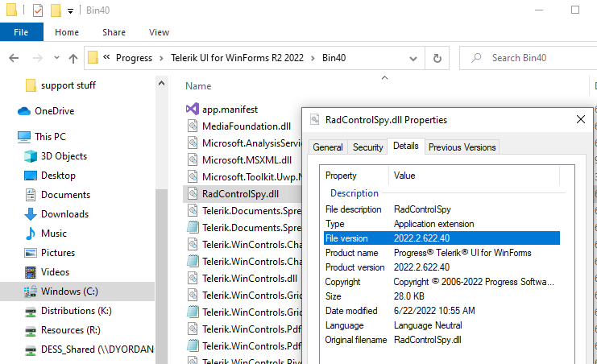Select This PC in the navigation pane
Image resolution: width=597 pixels, height=364 pixels.
[x=50, y=136]
